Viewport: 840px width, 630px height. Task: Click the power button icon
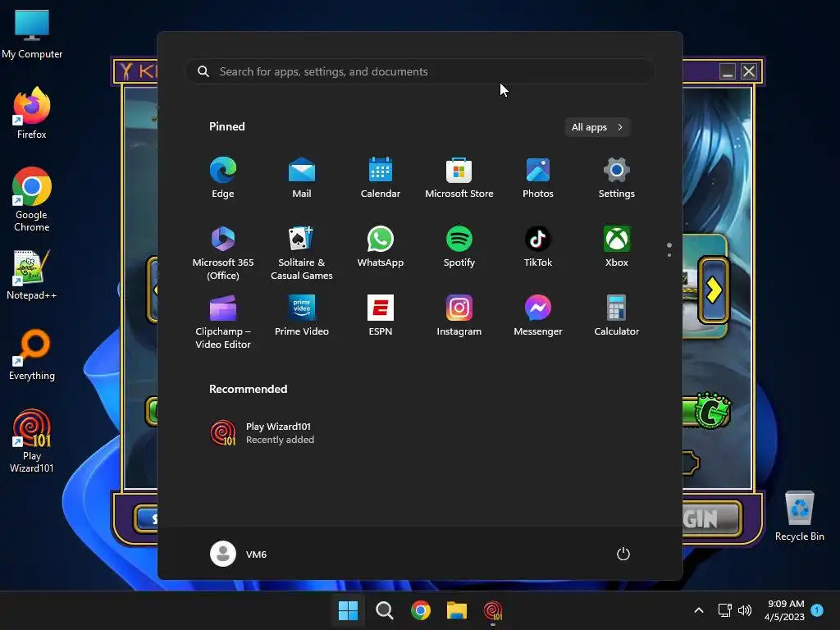[x=623, y=554]
